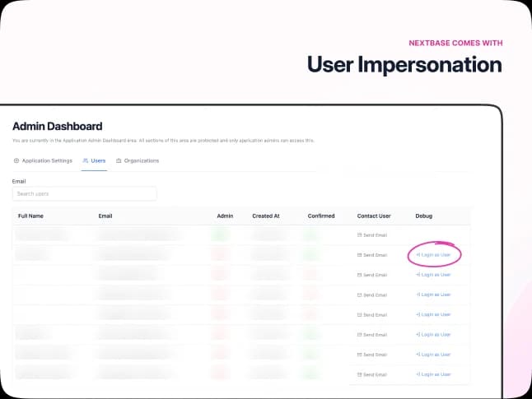The width and height of the screenshot is (532, 399).
Task: Click the Confirmed column header
Action: tap(321, 216)
